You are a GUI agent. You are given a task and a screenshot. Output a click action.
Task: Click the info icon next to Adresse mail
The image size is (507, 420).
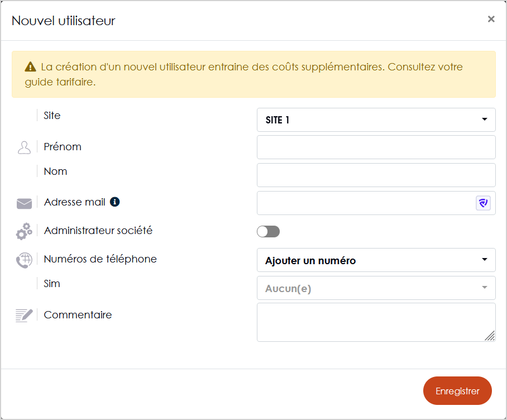click(115, 202)
